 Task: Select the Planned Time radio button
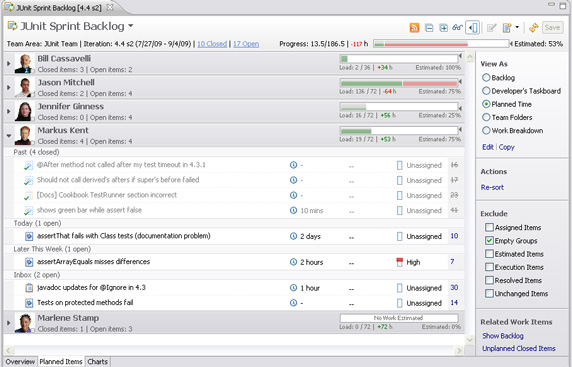(x=486, y=104)
